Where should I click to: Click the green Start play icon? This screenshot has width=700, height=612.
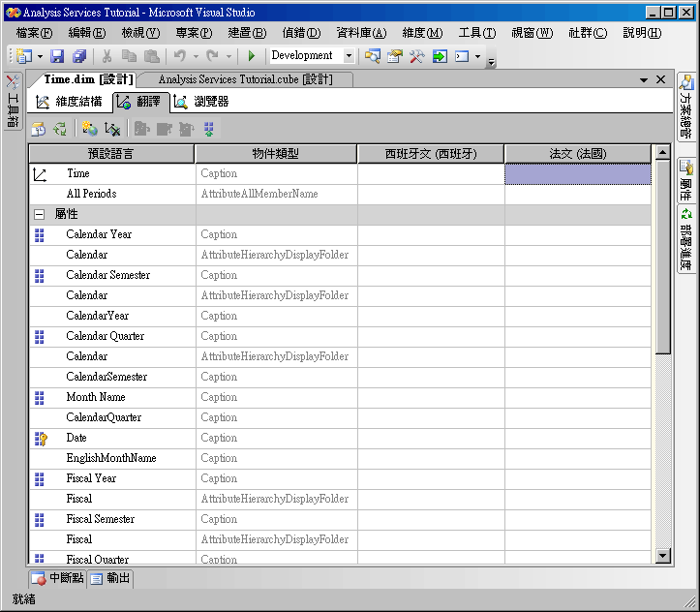[x=252, y=56]
